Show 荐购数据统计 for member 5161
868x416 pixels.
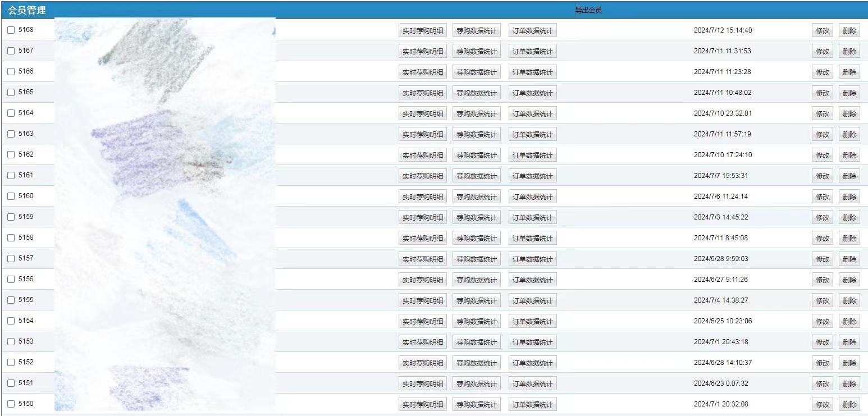[476, 176]
